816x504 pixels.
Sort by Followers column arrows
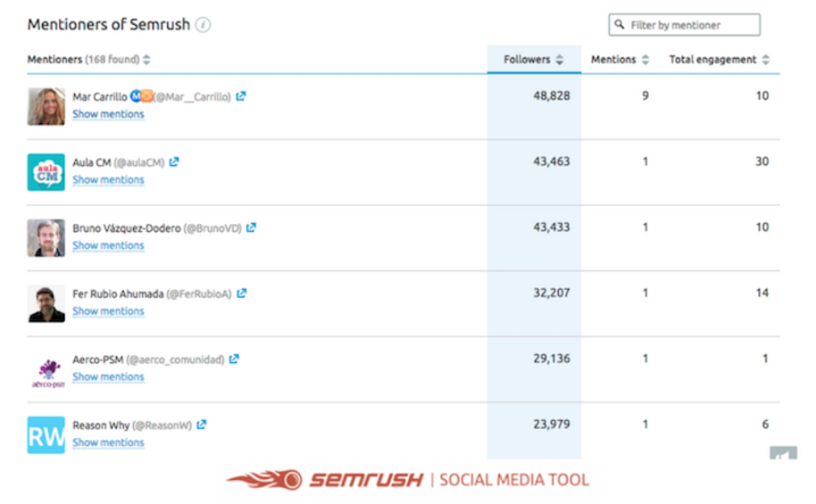coord(560,59)
